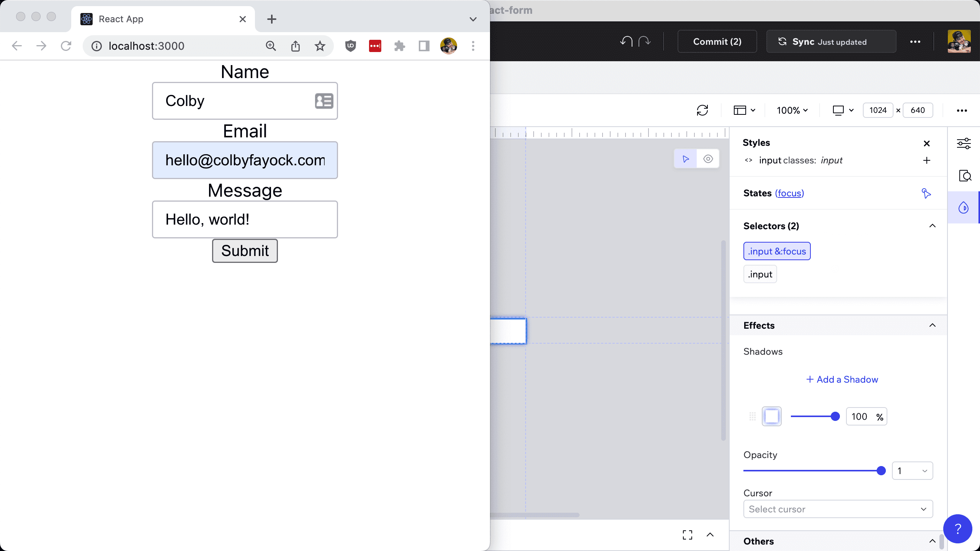Open the layout view dropdown
Viewport: 980px width, 551px height.
(744, 110)
